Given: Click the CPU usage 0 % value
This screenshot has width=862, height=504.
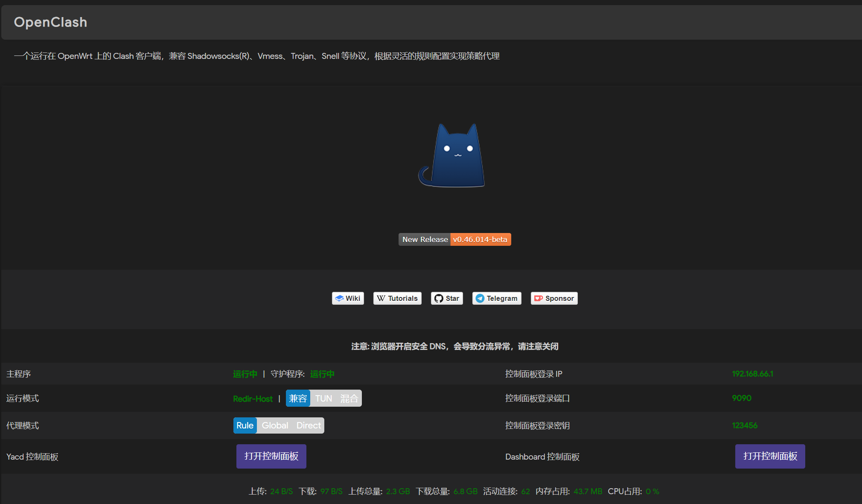Looking at the screenshot, I should (x=652, y=491).
